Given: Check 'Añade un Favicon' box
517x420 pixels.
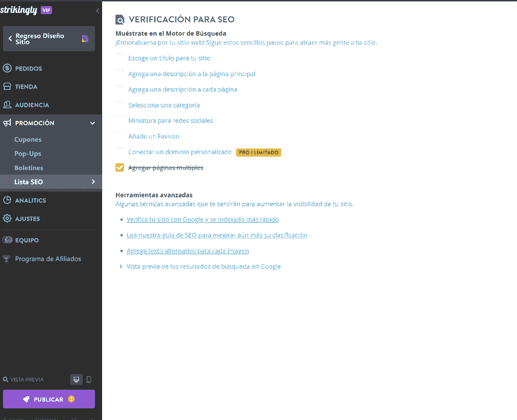Looking at the screenshot, I should click(x=120, y=136).
